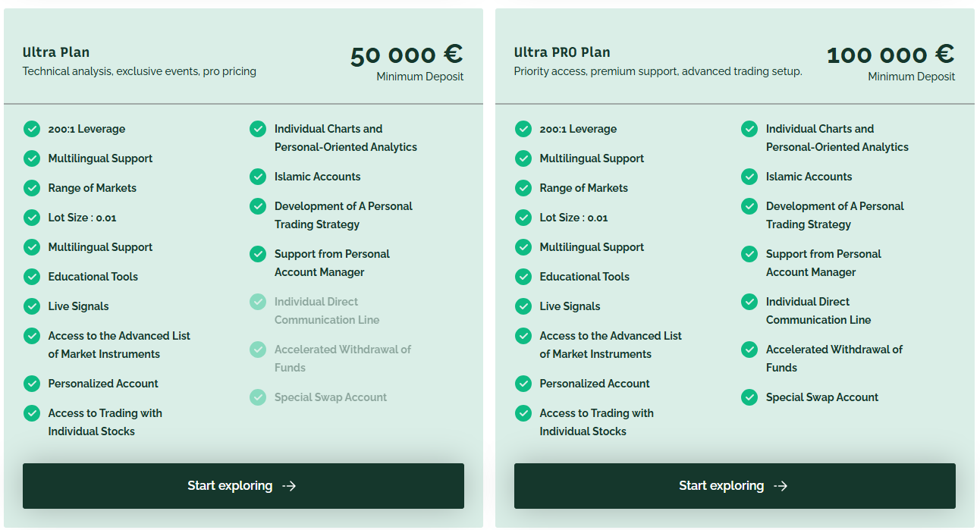Click checkmark beside Ultra PRO Individual Direct Communication Line

[749, 302]
